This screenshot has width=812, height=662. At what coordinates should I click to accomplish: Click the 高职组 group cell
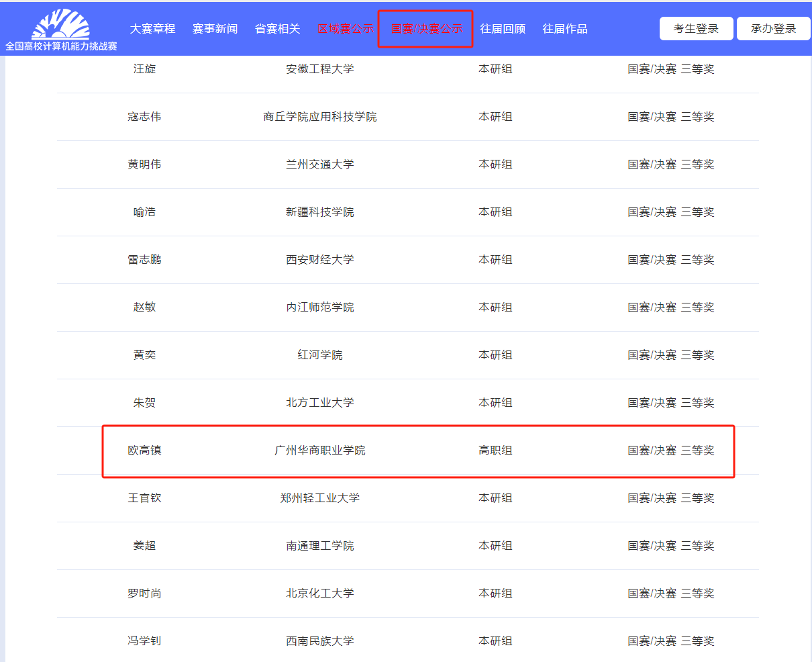[x=495, y=451]
